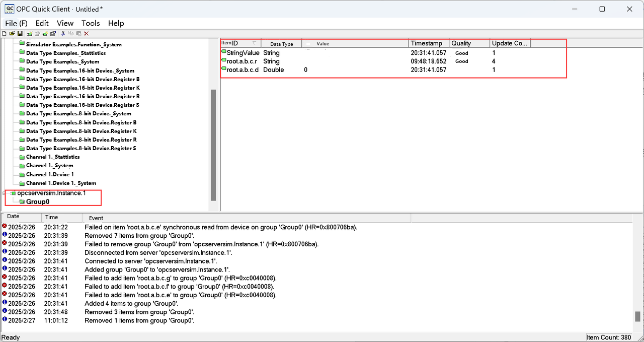The image size is (644, 342).
Task: Click the Save floppy disk icon
Action: click(x=20, y=33)
